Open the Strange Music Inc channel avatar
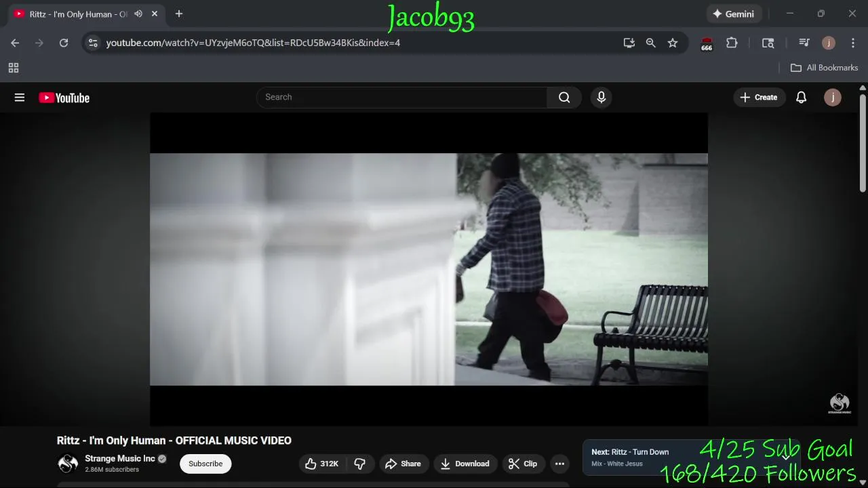The image size is (868, 488). 68,464
